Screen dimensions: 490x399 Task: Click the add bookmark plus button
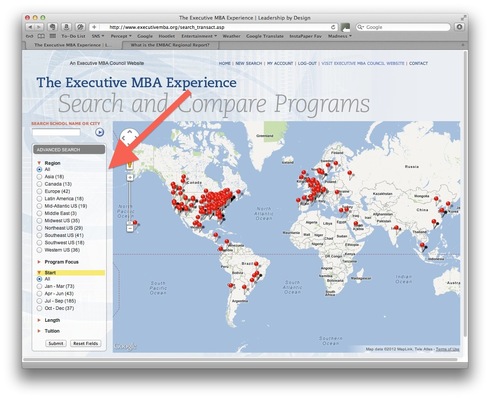pos(94,27)
